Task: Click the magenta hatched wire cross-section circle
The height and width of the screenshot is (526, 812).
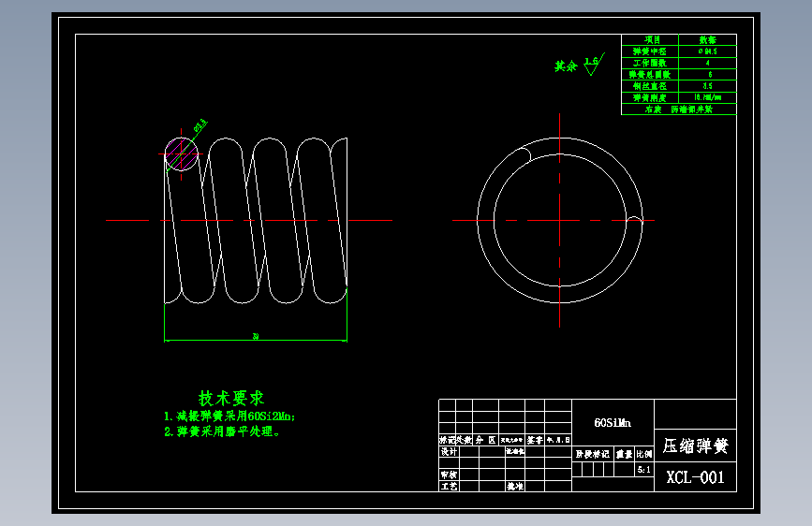Action: pos(182,153)
